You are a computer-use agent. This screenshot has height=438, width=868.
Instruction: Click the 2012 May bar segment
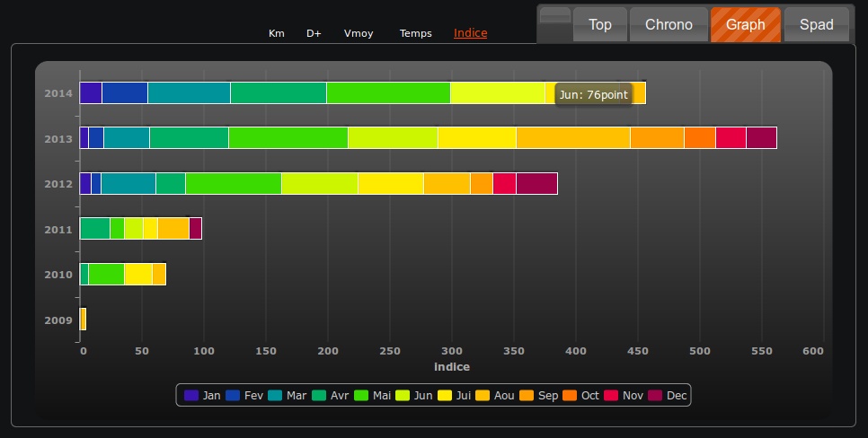point(233,184)
